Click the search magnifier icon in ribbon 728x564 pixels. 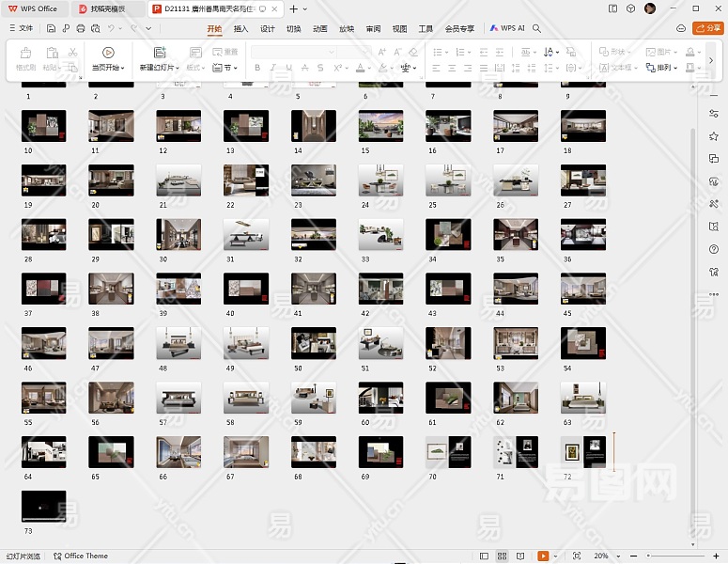point(537,28)
